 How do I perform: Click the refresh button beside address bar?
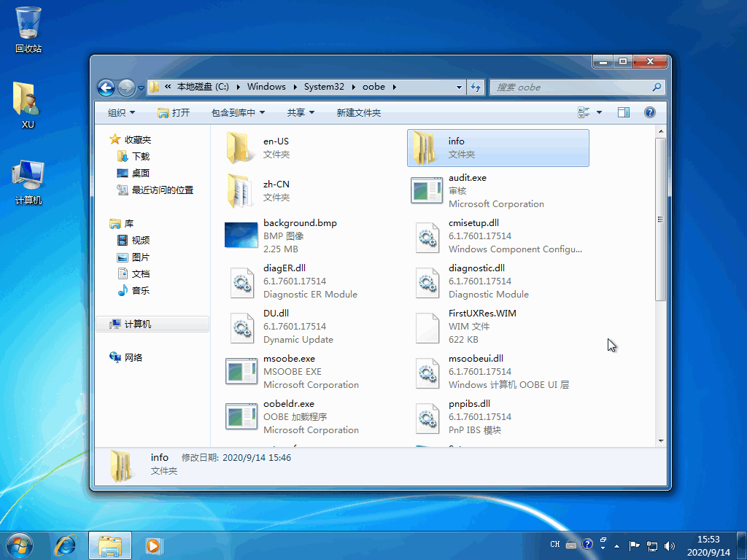476,87
